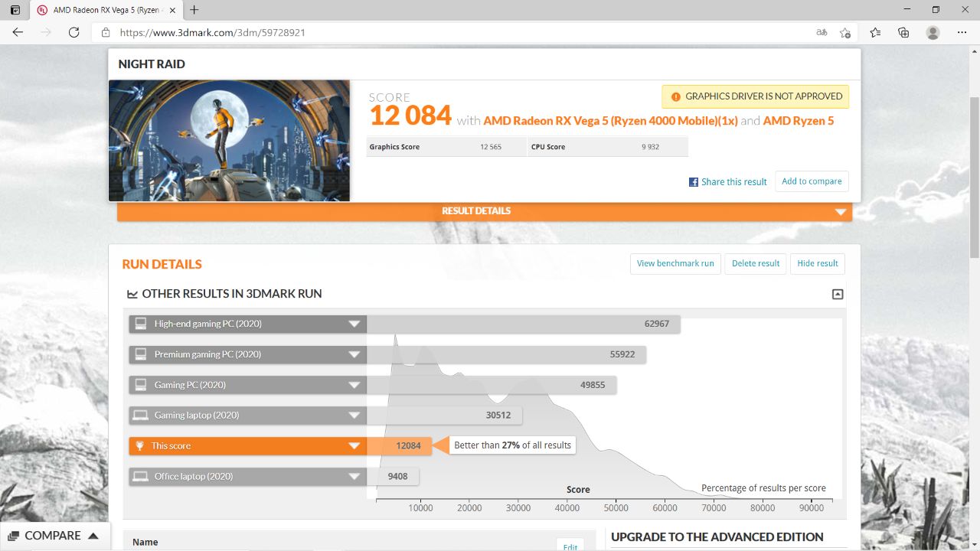Open the tab actions menu icon

tap(15, 10)
